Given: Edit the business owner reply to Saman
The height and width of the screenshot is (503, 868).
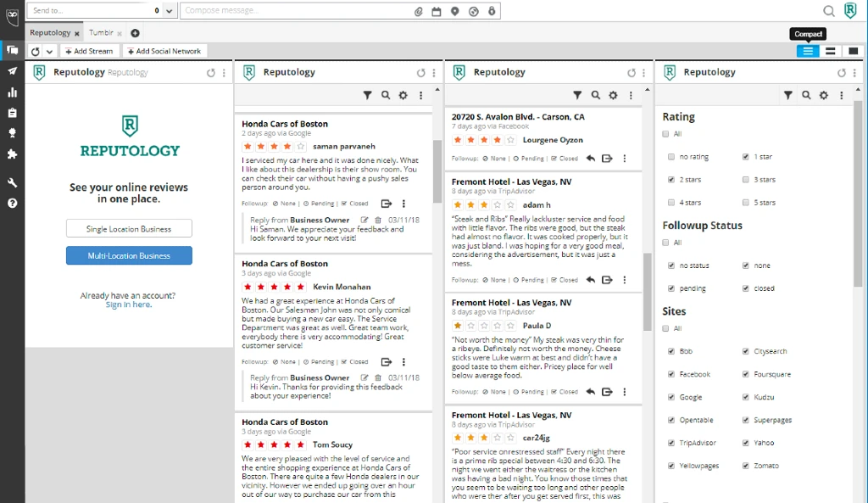Looking at the screenshot, I should pos(364,220).
